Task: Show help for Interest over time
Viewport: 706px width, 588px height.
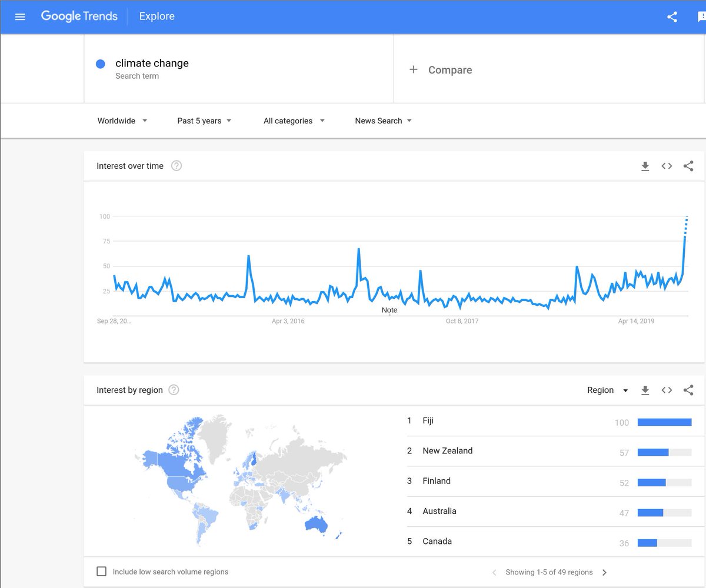Action: [176, 166]
